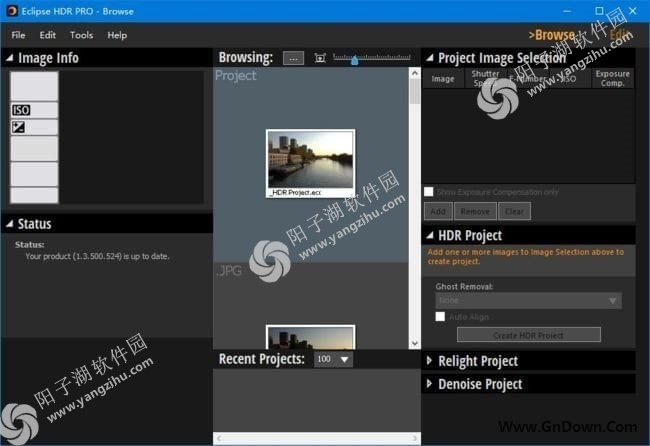Screen dimensions: 650x446
Task: Click the browser scrollbar up arrow
Action: [x=415, y=73]
